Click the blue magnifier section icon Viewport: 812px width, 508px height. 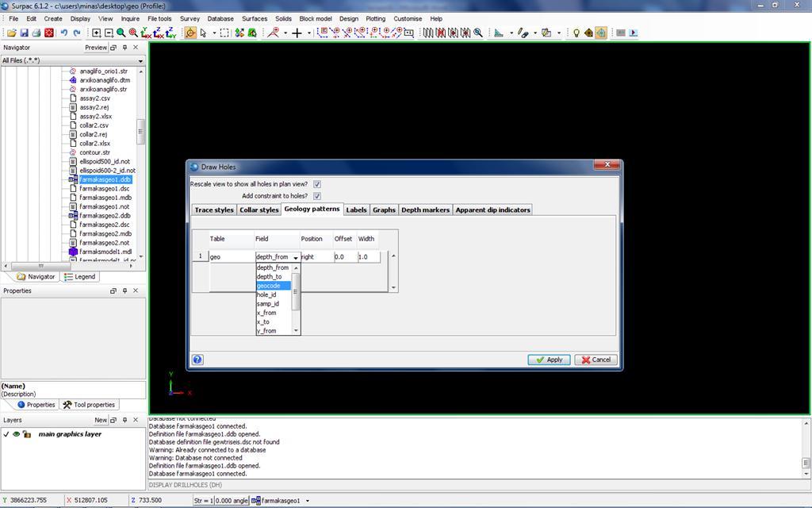[478, 33]
